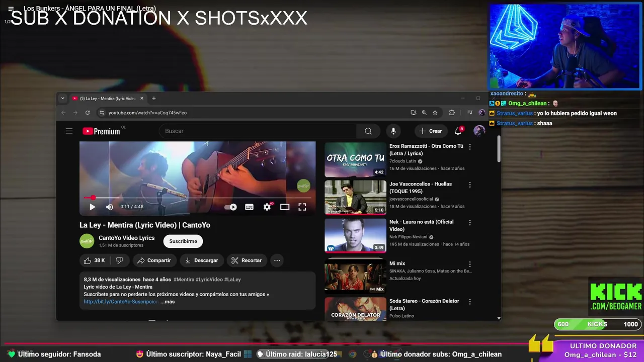Select the La Ley - Mentira browser tab
The width and height of the screenshot is (644, 362).
108,99
